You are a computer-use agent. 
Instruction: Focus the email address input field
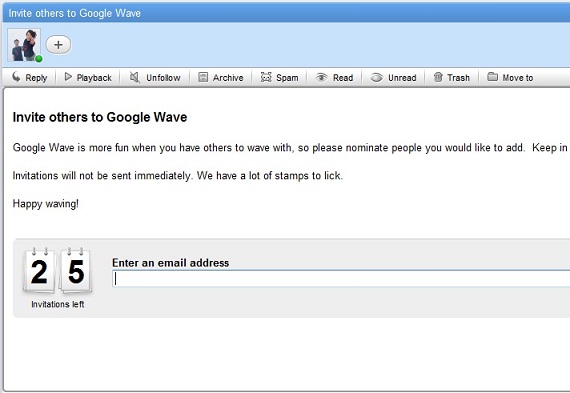tap(341, 279)
